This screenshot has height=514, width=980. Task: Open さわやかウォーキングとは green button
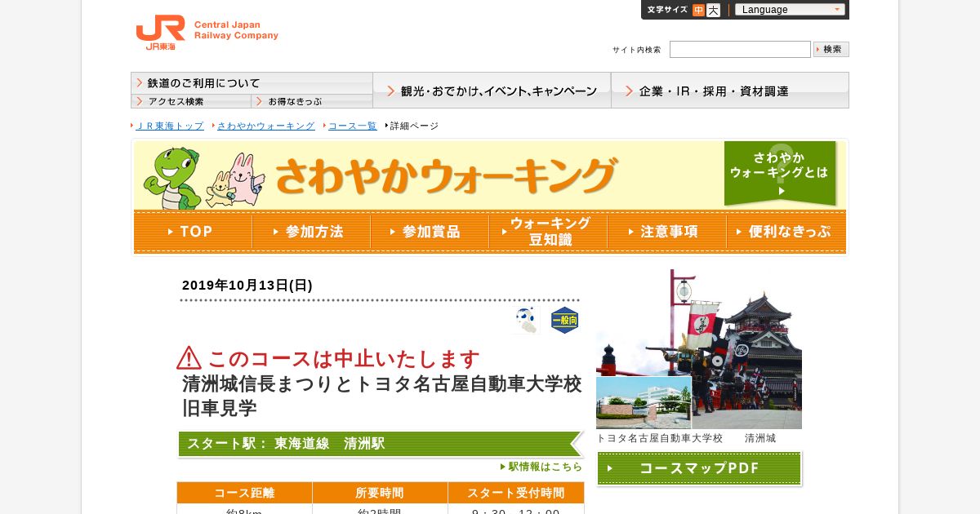point(780,173)
